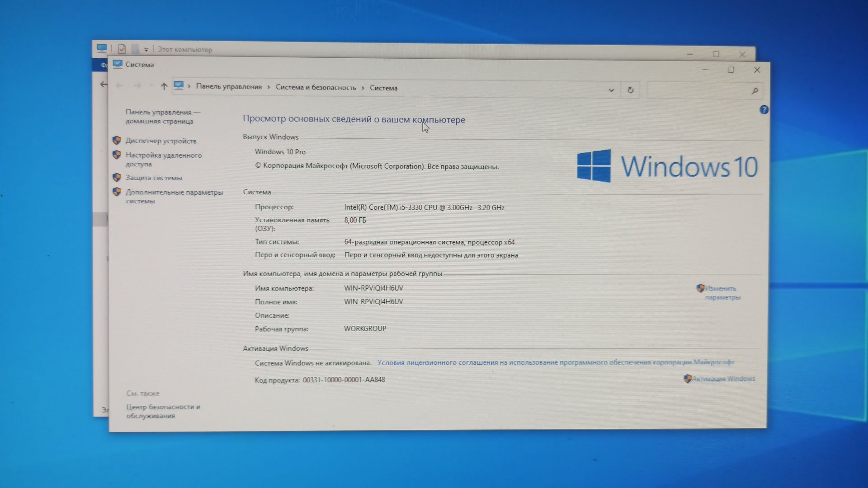Click the computer icon in address bar
868x488 pixels.
179,85
